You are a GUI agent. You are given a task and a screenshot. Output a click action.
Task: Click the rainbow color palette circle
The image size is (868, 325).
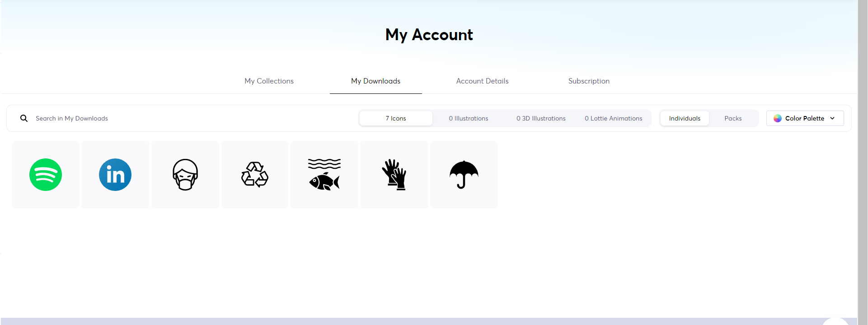pyautogui.click(x=778, y=118)
